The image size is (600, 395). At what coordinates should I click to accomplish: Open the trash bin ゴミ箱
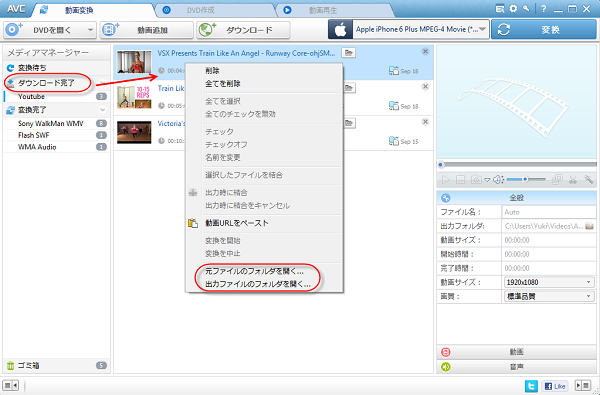point(56,366)
